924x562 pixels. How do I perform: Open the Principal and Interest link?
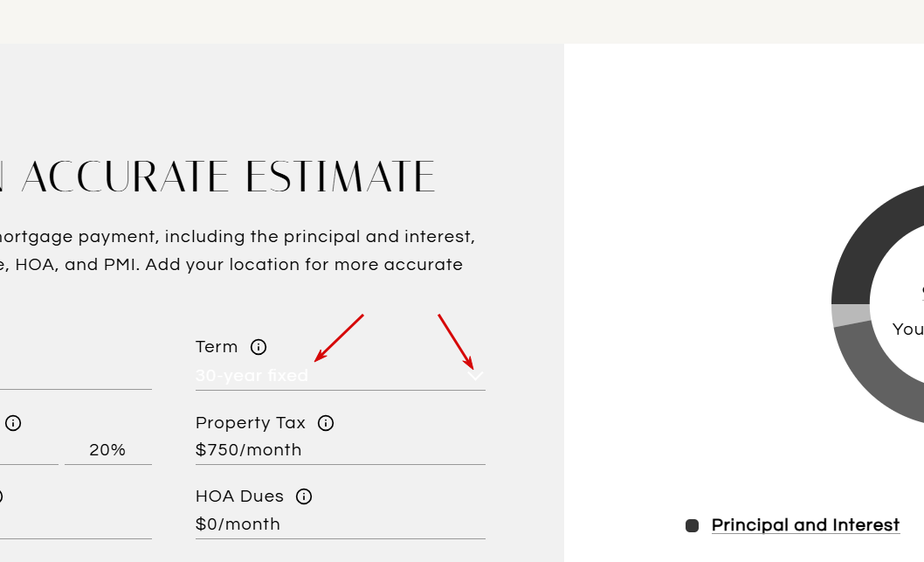pos(805,525)
